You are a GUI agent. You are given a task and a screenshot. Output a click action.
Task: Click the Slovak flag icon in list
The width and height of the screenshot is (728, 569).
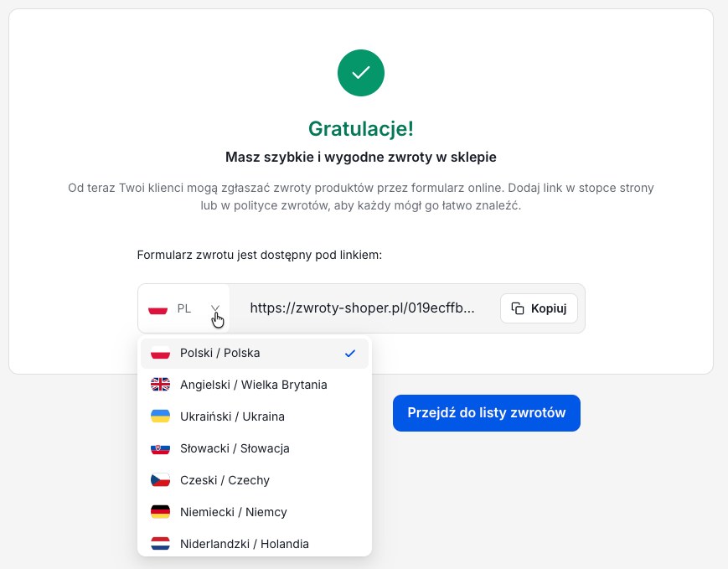point(160,448)
